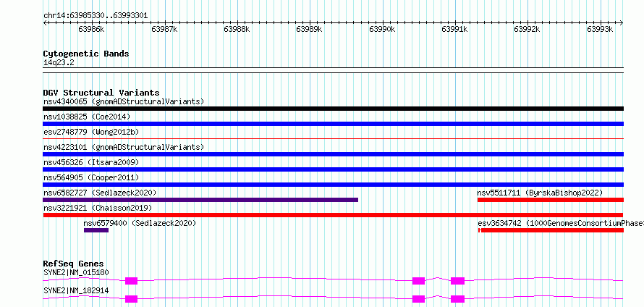Open the nsv3221921 (Chaisson2019) label

tap(98, 208)
